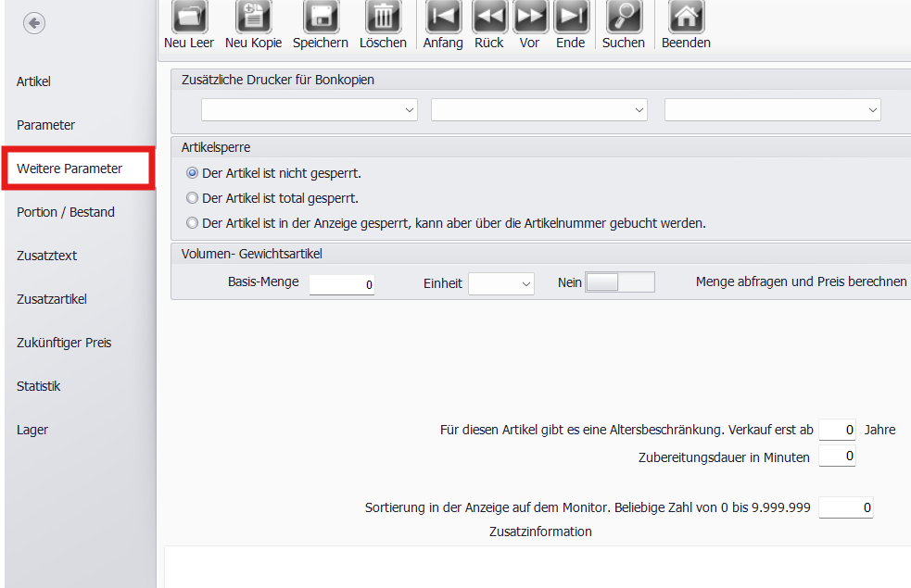This screenshot has height=588, width=911.
Task: Jump to last record with Ende
Action: (571, 17)
